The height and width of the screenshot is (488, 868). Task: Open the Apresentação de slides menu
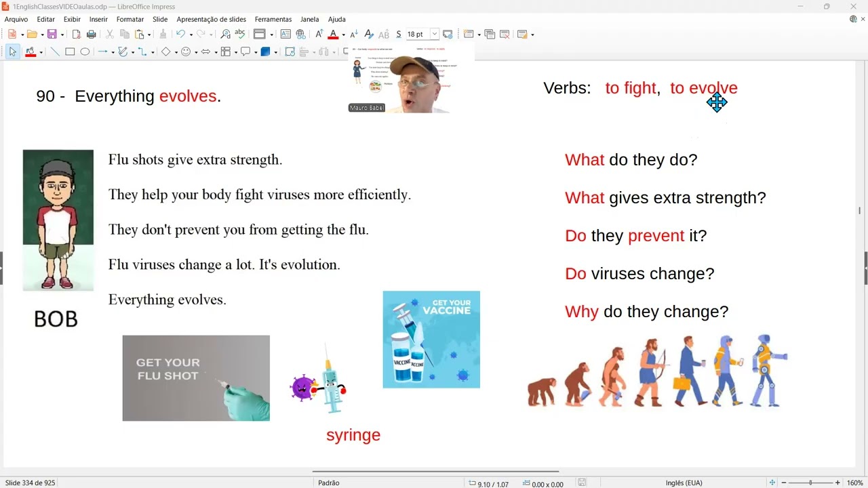[212, 19]
